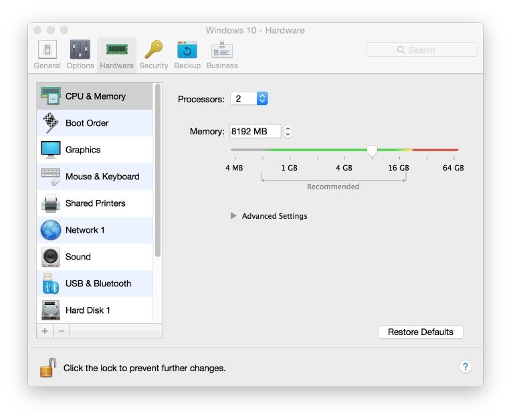This screenshot has width=511, height=420.
Task: Click the CPU & Memory chip icon
Action: click(51, 96)
